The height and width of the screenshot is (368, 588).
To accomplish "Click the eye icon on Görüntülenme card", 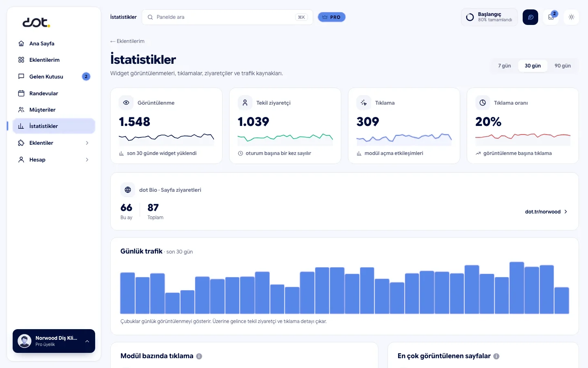I will [126, 103].
